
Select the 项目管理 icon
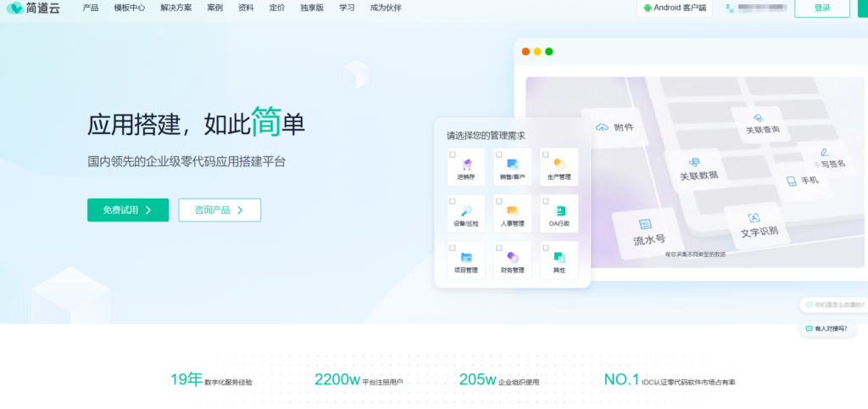coord(466,257)
